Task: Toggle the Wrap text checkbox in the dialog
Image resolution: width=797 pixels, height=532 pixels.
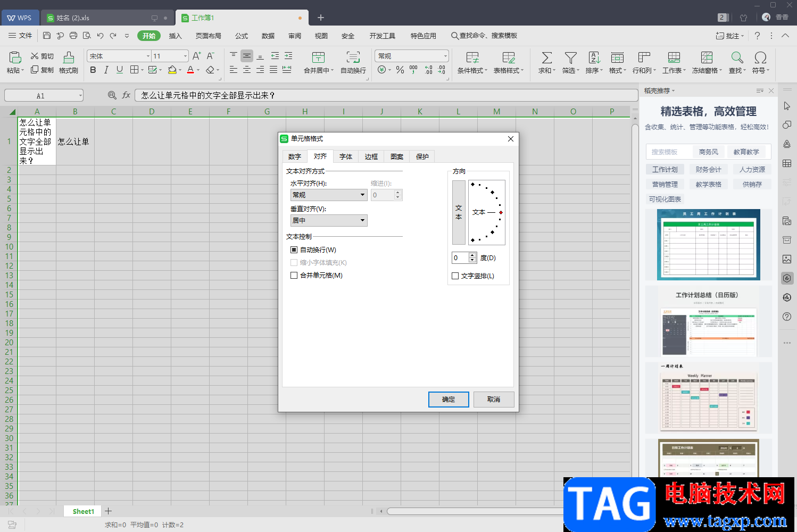Action: (x=294, y=250)
